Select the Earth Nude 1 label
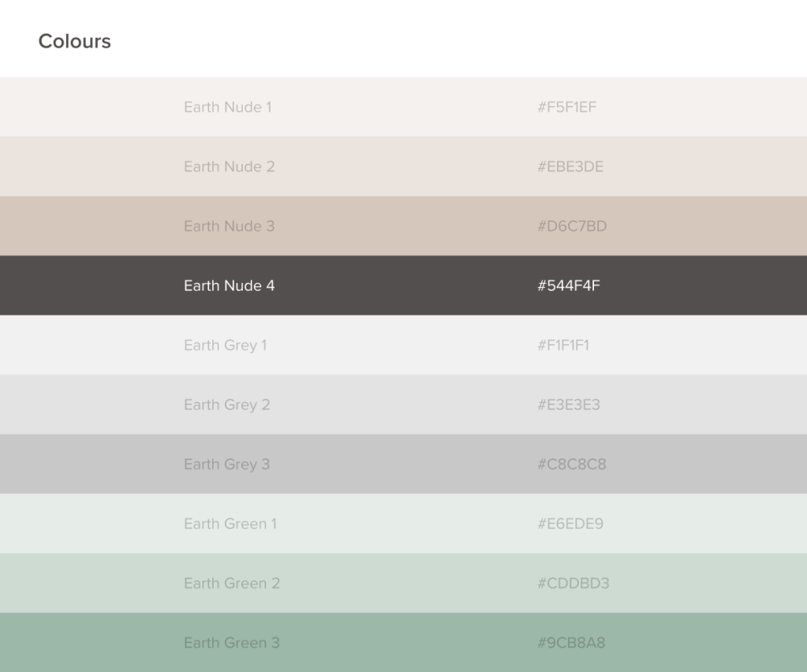Image resolution: width=807 pixels, height=672 pixels. 227,107
